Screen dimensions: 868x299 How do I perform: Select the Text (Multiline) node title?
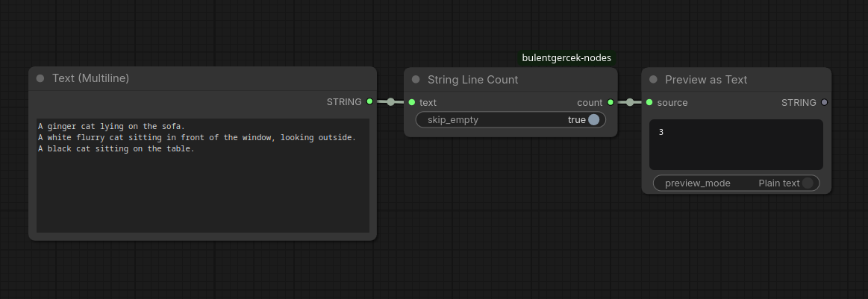(91, 78)
